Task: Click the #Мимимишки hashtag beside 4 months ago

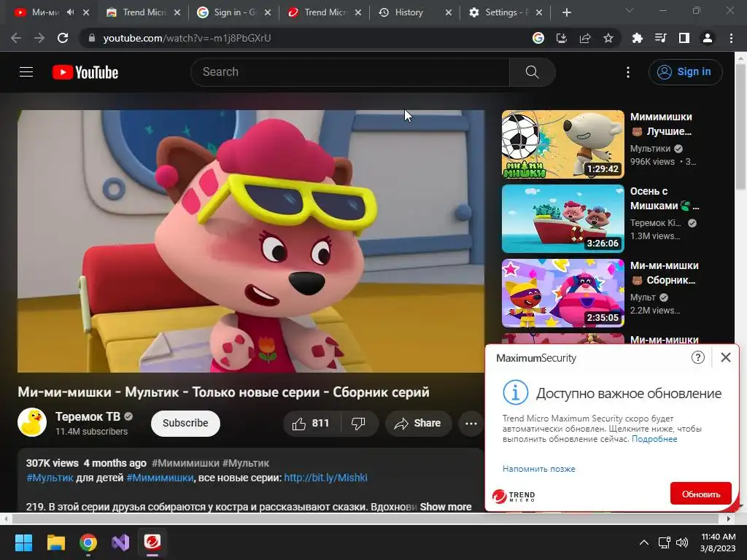Action: (185, 463)
